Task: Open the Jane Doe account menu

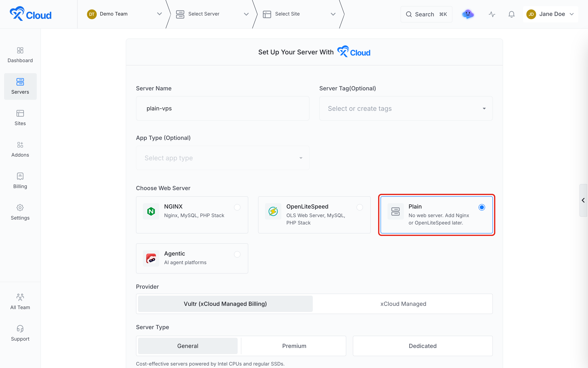Action: coord(550,14)
